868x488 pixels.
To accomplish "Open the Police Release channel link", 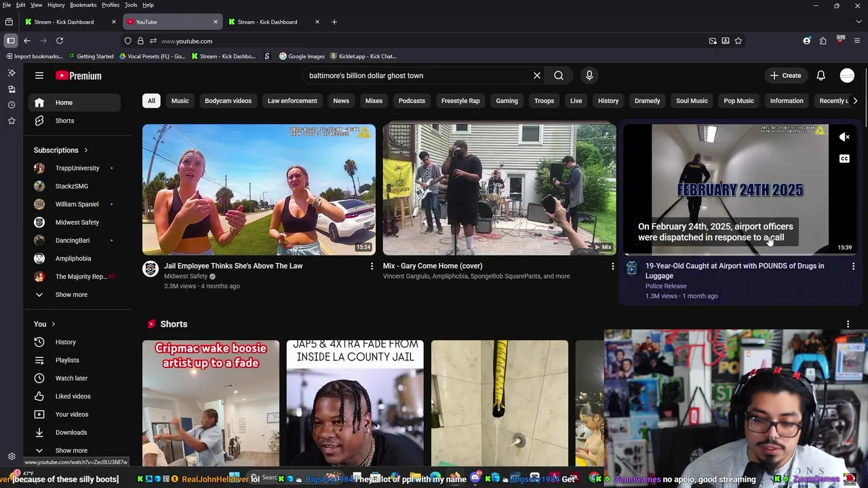I will coord(666,286).
